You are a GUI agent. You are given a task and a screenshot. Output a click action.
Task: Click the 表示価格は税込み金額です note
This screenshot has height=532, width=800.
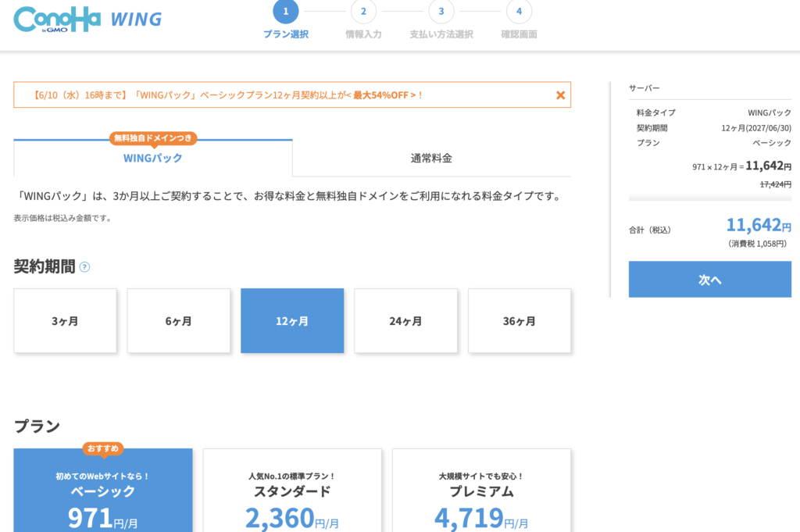pos(62,218)
